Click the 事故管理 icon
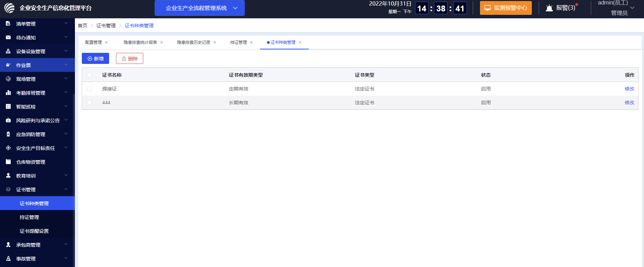 tap(8, 258)
